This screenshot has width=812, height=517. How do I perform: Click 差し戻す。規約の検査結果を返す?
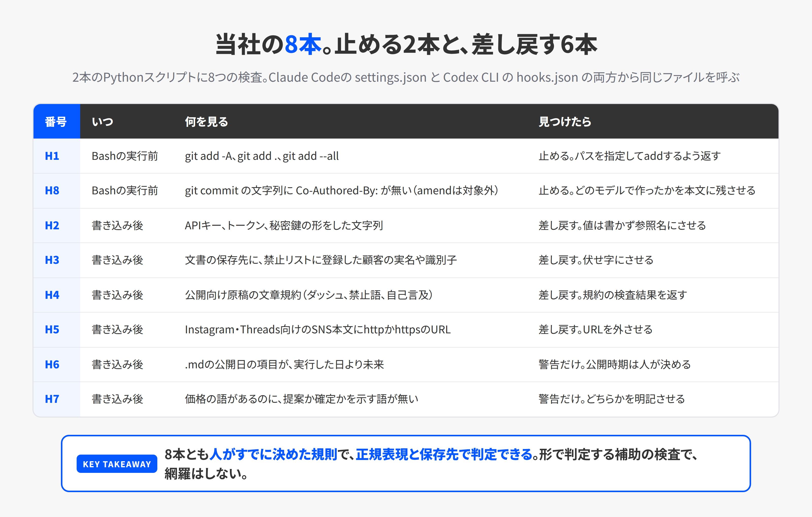pyautogui.click(x=613, y=295)
